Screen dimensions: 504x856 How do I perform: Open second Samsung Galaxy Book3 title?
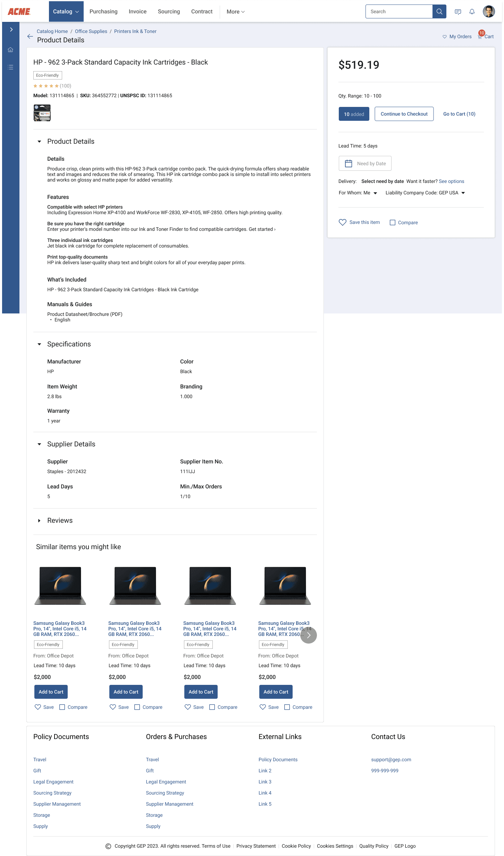[x=135, y=629]
